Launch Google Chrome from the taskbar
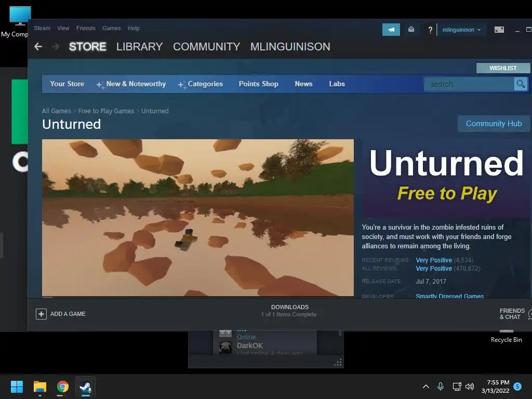532x399 pixels. pos(62,387)
